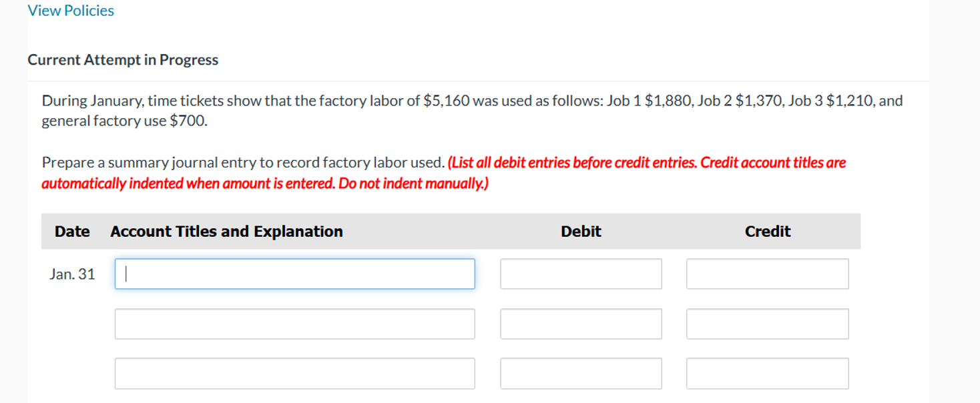Click the second row Debit amount field
The image size is (980, 403).
[580, 324]
